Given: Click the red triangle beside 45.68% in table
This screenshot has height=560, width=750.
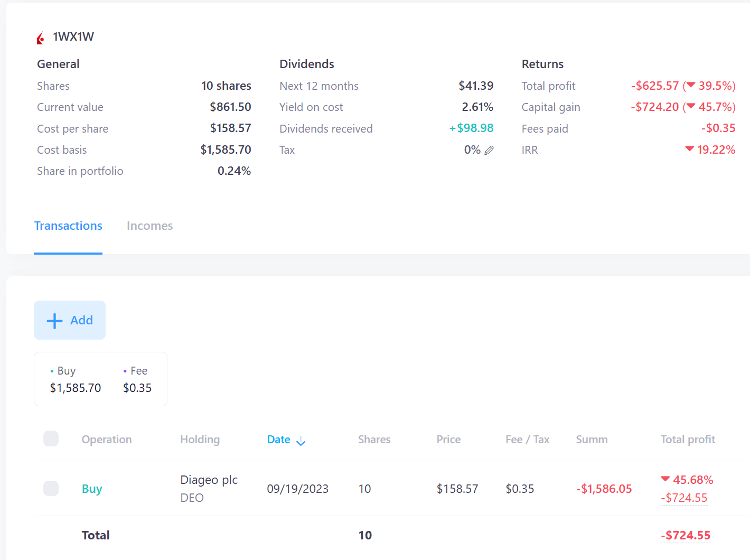Looking at the screenshot, I should point(665,479).
